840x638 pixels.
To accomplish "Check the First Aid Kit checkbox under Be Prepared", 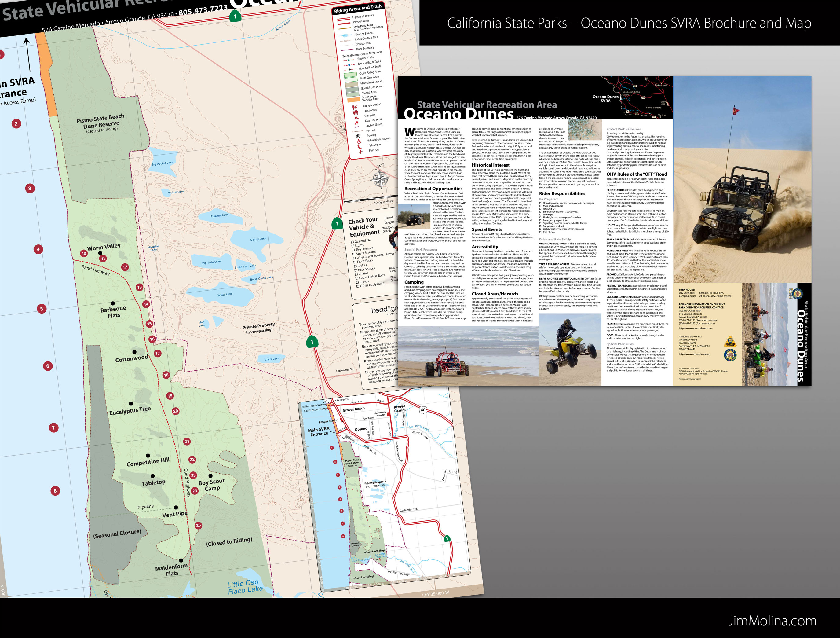I will point(541,209).
